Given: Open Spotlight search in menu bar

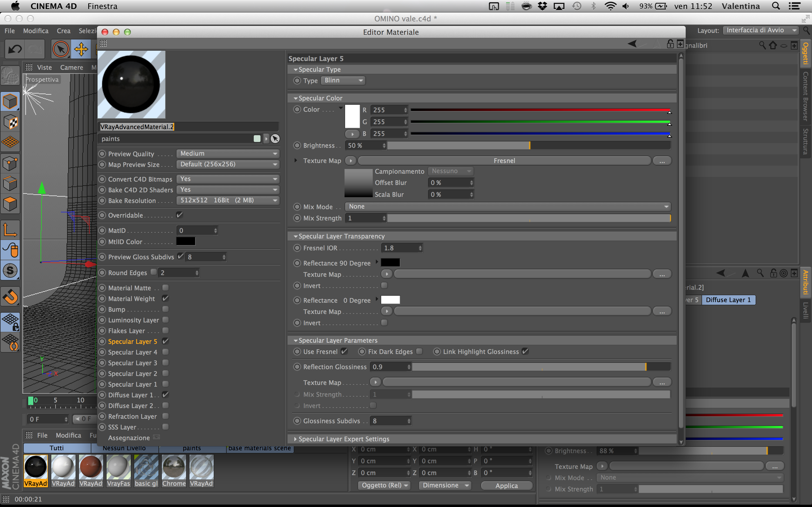Looking at the screenshot, I should 776,6.
